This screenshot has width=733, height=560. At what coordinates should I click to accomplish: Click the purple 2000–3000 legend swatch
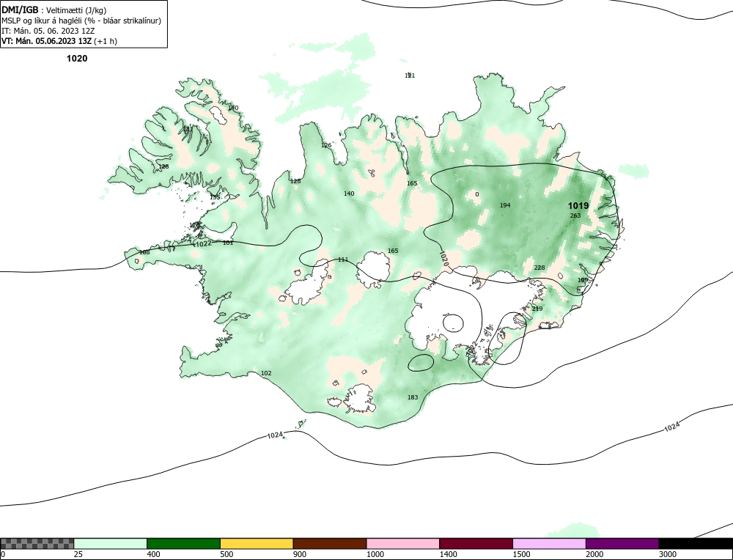point(622,543)
